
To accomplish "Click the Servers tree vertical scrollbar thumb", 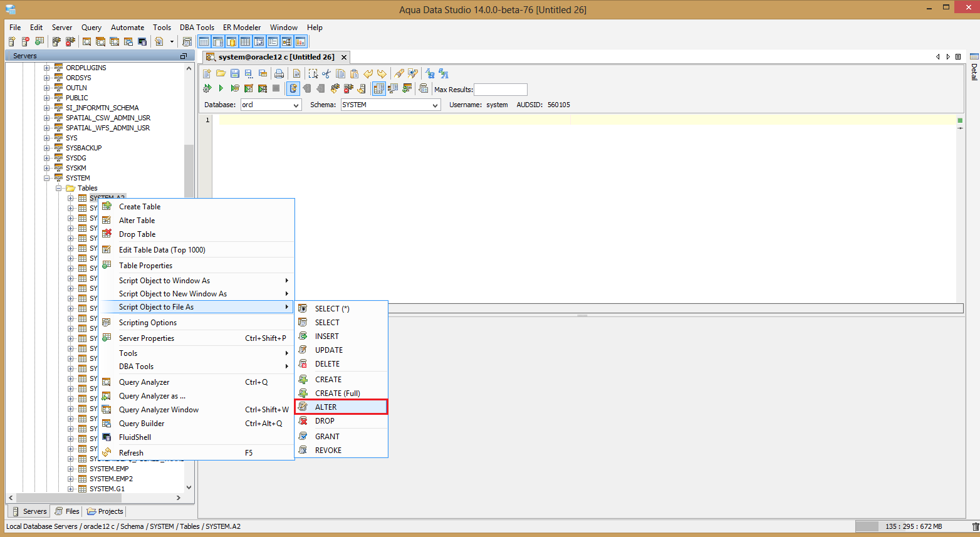I will (189, 172).
